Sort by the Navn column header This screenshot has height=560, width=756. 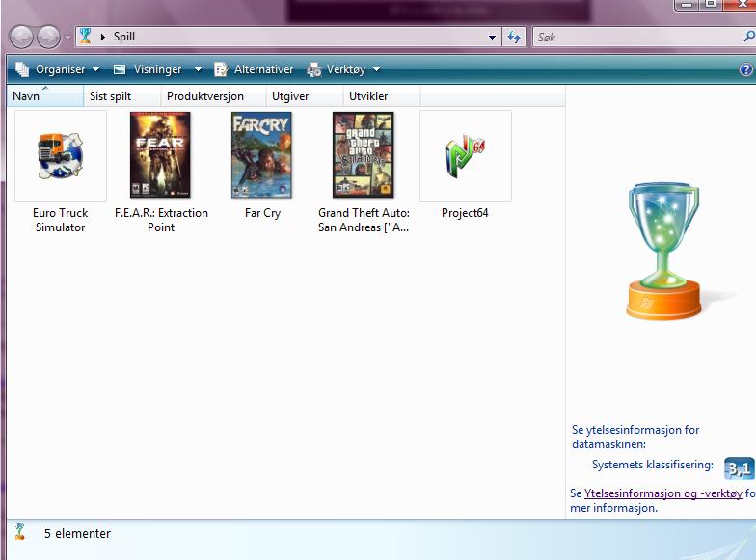pos(44,96)
